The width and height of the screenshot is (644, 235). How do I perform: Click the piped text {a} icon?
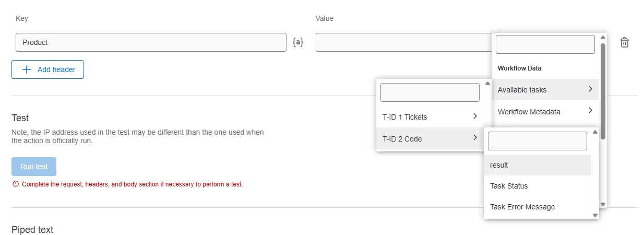[x=297, y=42]
